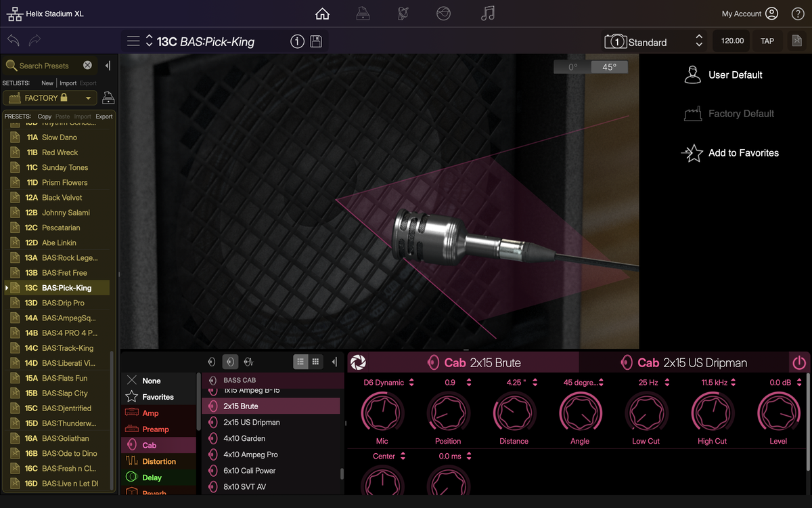Select the Distortion category
The width and height of the screenshot is (812, 508).
159,461
